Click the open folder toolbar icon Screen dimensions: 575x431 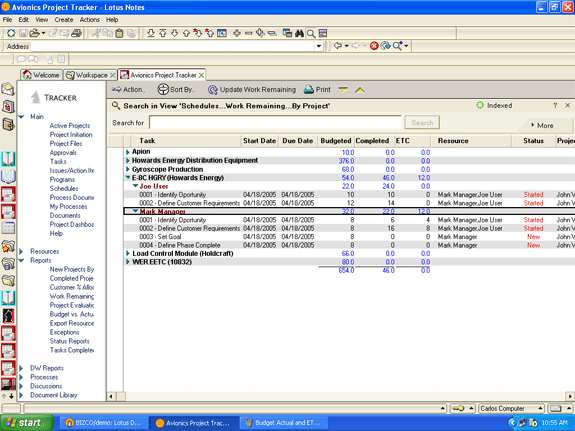tap(34, 33)
